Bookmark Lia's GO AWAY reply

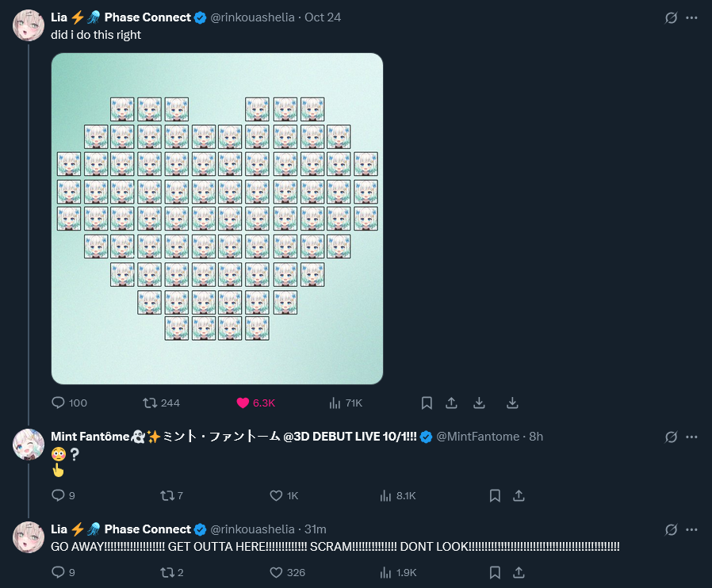495,571
